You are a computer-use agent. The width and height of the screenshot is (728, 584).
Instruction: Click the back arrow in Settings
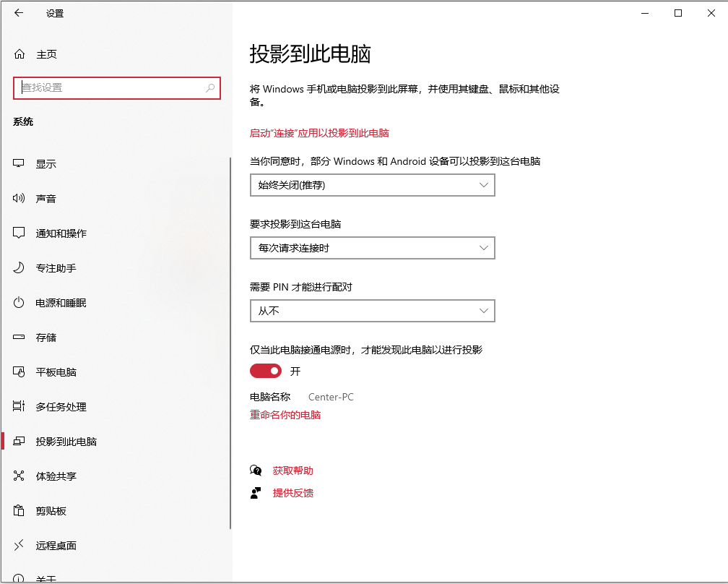19,13
